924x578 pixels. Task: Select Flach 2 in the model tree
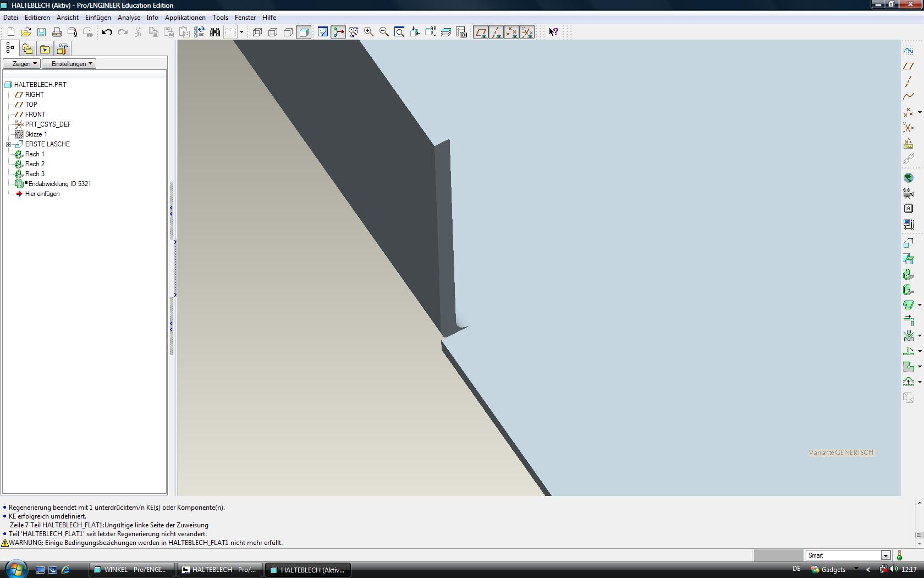click(35, 164)
